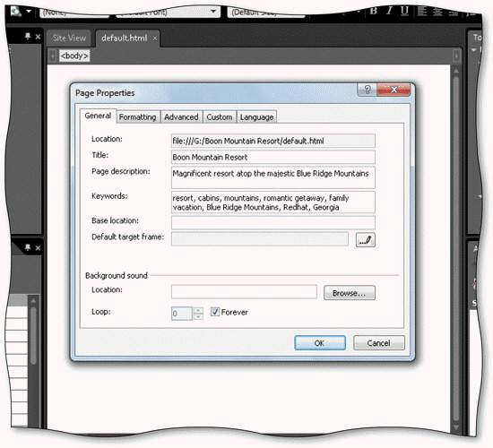The image size is (493, 448).
Task: Click the Bold formatting icon
Action: [x=374, y=11]
